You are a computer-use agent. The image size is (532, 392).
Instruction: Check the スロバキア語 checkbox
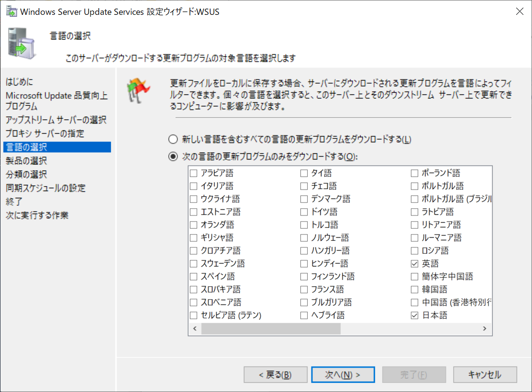[193, 290]
